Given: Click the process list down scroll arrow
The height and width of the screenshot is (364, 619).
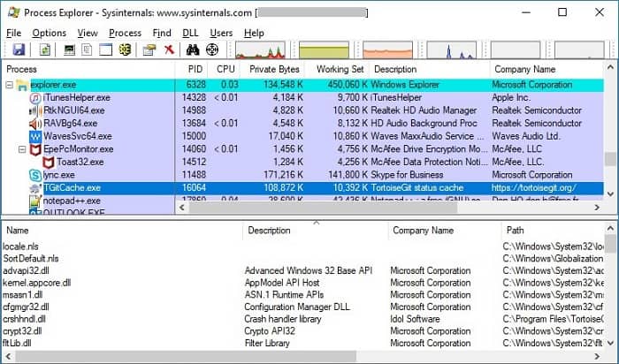Looking at the screenshot, I should coord(610,194).
